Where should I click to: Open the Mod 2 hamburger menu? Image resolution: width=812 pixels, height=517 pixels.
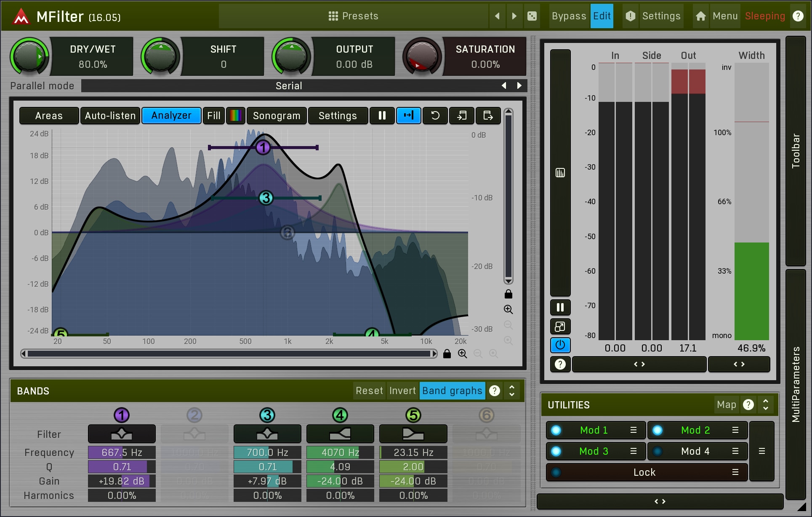tap(735, 430)
